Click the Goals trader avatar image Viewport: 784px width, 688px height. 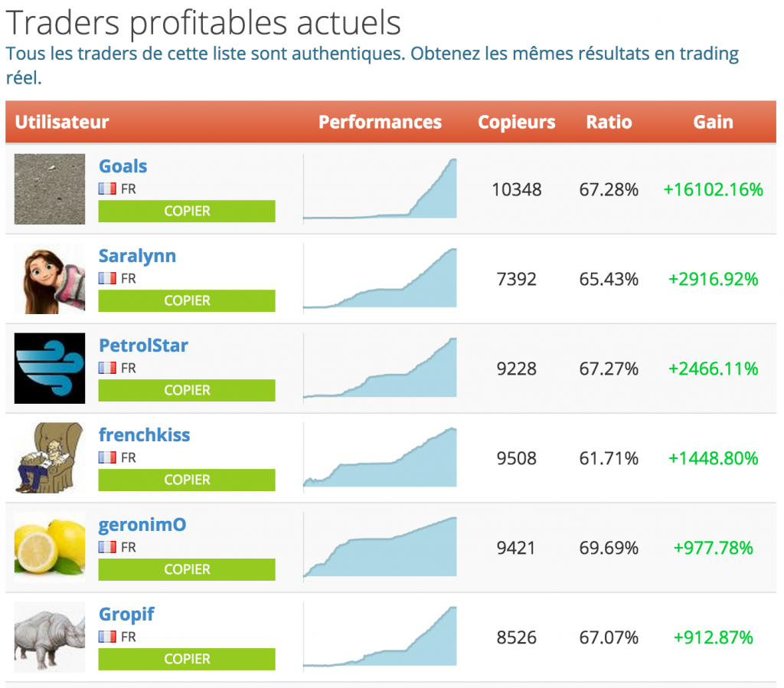pyautogui.click(x=50, y=189)
